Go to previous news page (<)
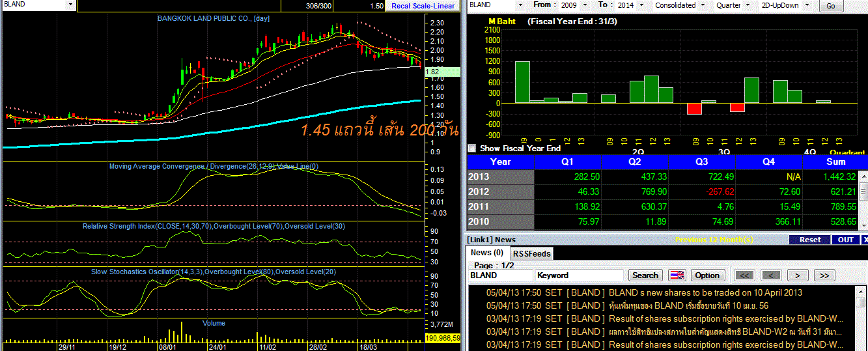This screenshot has width=868, height=351. tap(772, 275)
